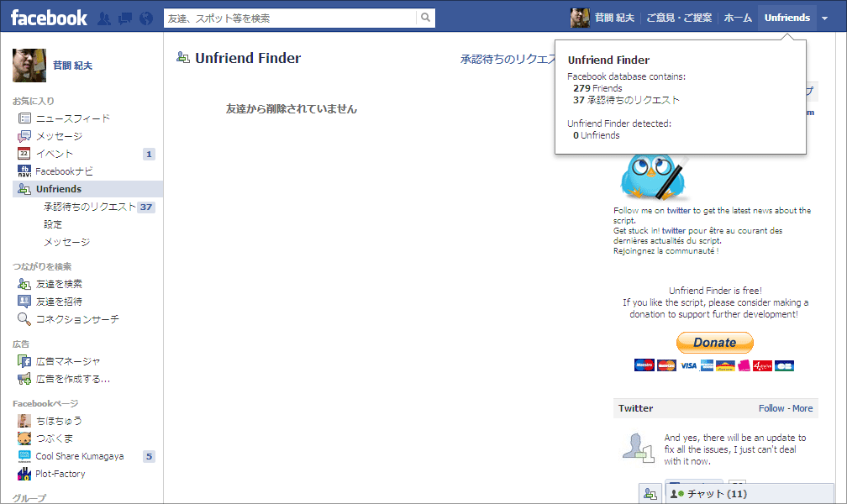Image resolution: width=847 pixels, height=504 pixels.
Task: Click the connection search magnifier icon
Action: pos(24,319)
